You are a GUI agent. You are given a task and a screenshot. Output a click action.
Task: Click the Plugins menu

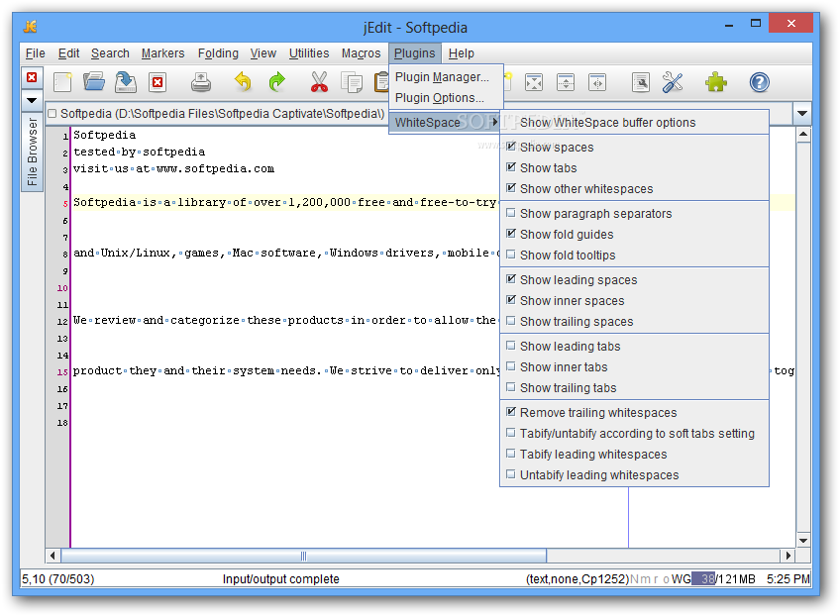click(x=415, y=53)
